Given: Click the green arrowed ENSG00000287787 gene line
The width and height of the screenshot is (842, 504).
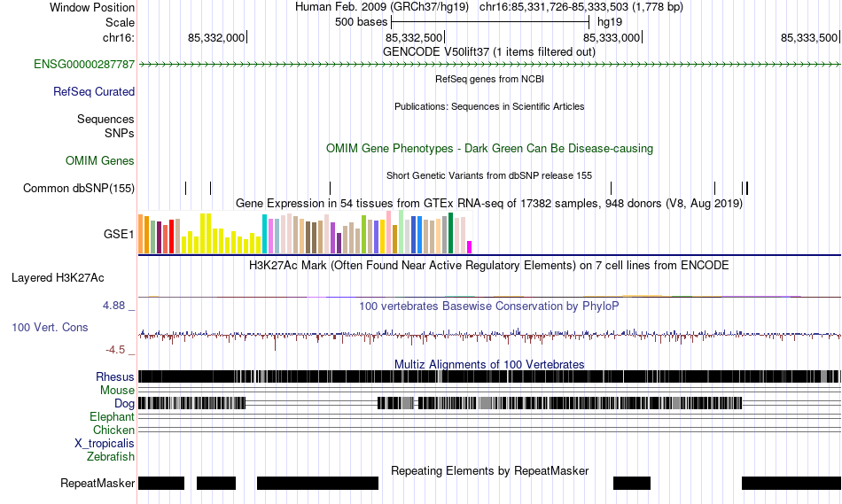Looking at the screenshot, I should (x=490, y=65).
